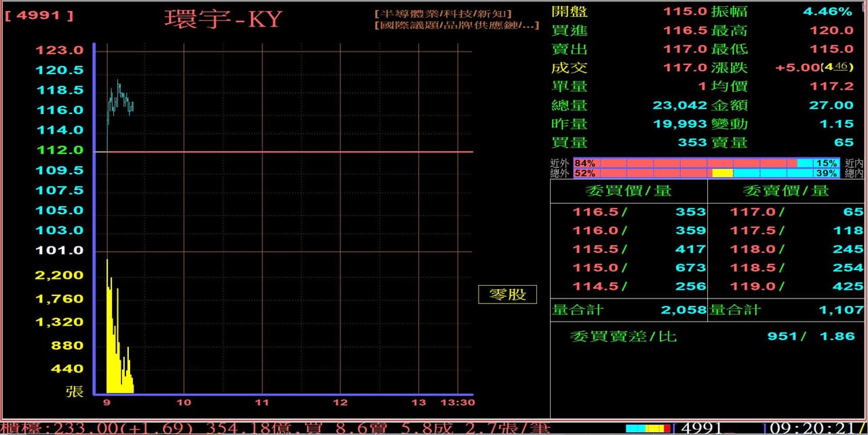Viewport: 868px width, 435px height.
Task: Select the 115.0 bid row with 673
Action: [x=639, y=267]
